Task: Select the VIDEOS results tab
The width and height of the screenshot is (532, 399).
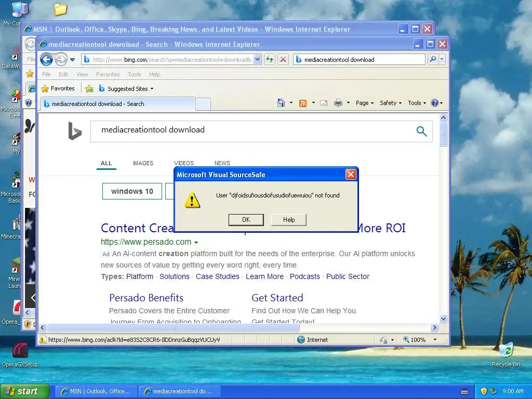Action: pyautogui.click(x=183, y=163)
